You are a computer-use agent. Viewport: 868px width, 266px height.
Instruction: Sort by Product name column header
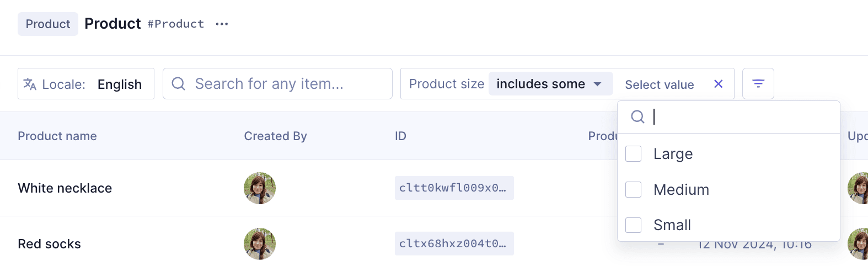click(x=57, y=136)
